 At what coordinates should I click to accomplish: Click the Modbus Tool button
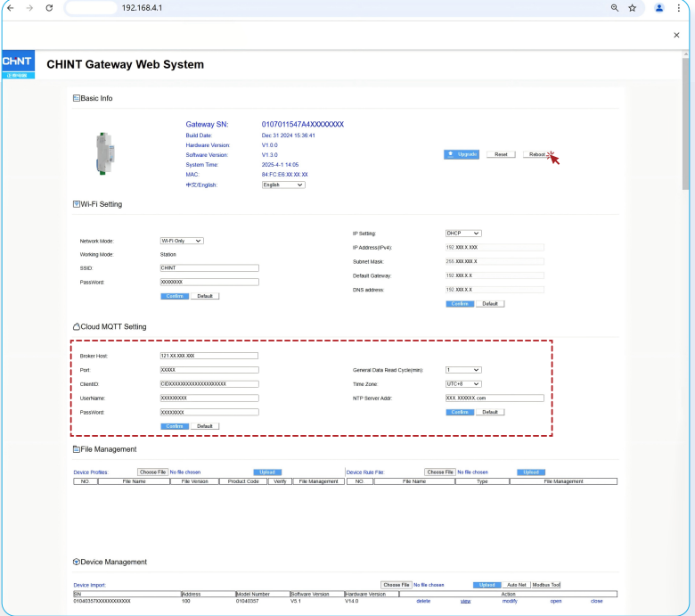point(546,585)
